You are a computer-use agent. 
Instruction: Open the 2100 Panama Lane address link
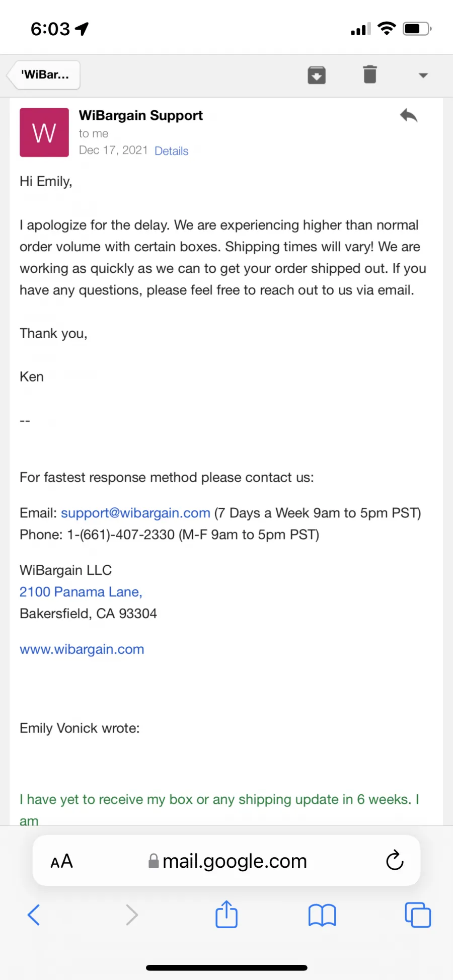click(81, 592)
